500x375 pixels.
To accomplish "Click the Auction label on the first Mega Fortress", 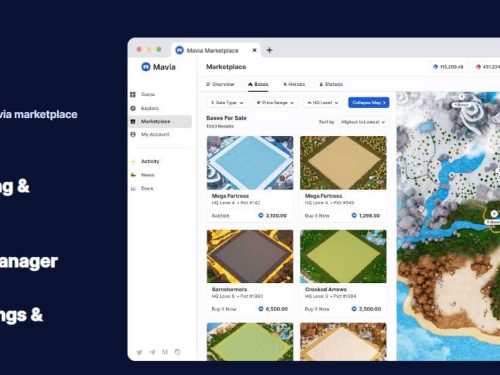I will [x=220, y=216].
